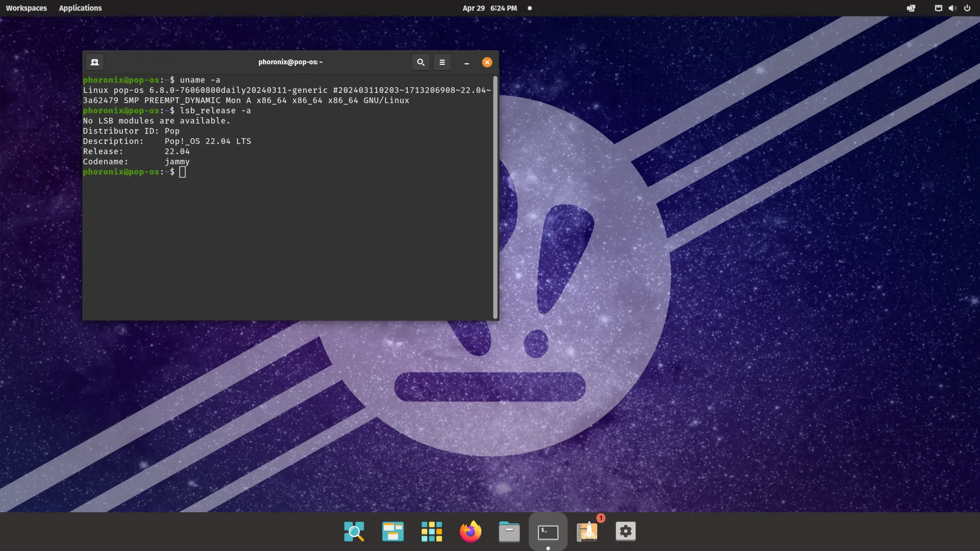980x551 pixels.
Task: Open the power menu icon
Action: (967, 8)
